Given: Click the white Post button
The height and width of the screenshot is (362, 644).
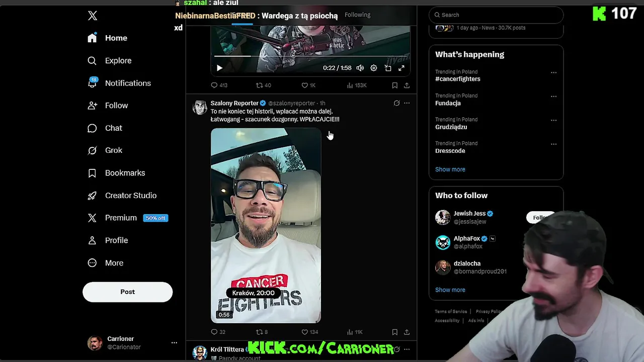Looking at the screenshot, I should [x=127, y=292].
